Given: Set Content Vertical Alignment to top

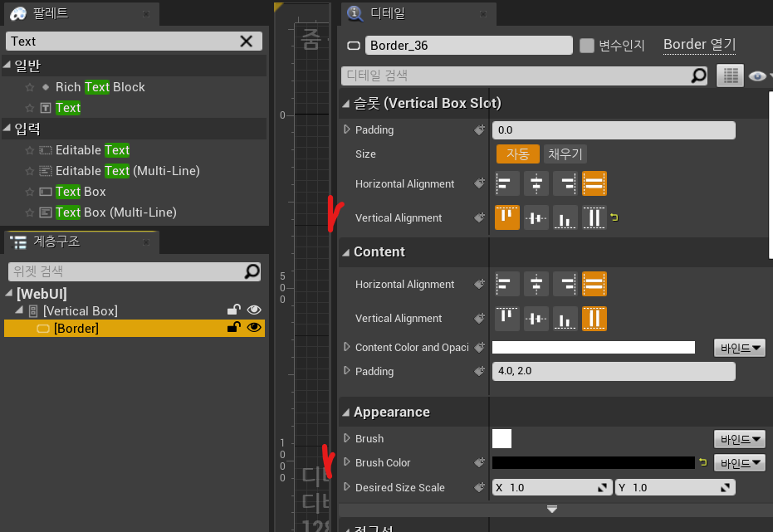Looking at the screenshot, I should (507, 319).
